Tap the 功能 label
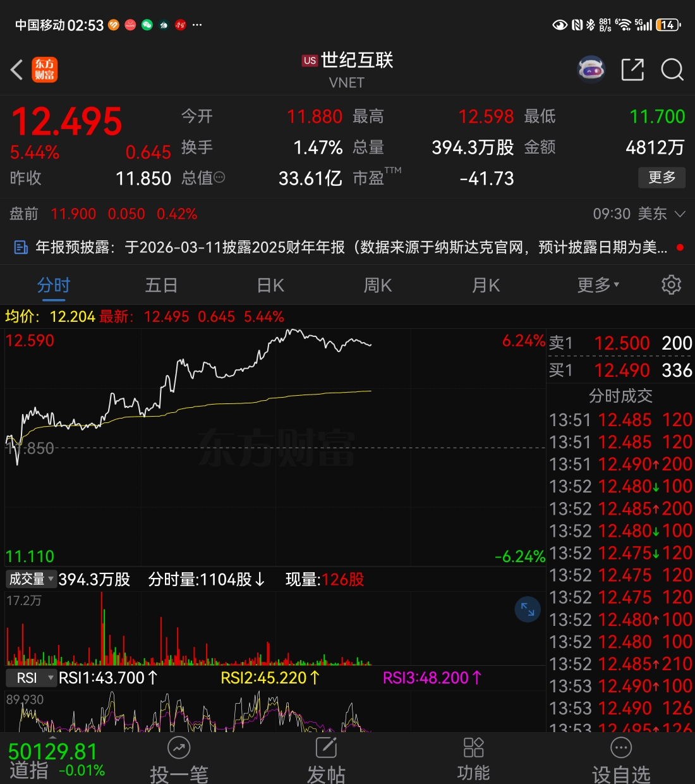695x784 pixels. click(473, 773)
